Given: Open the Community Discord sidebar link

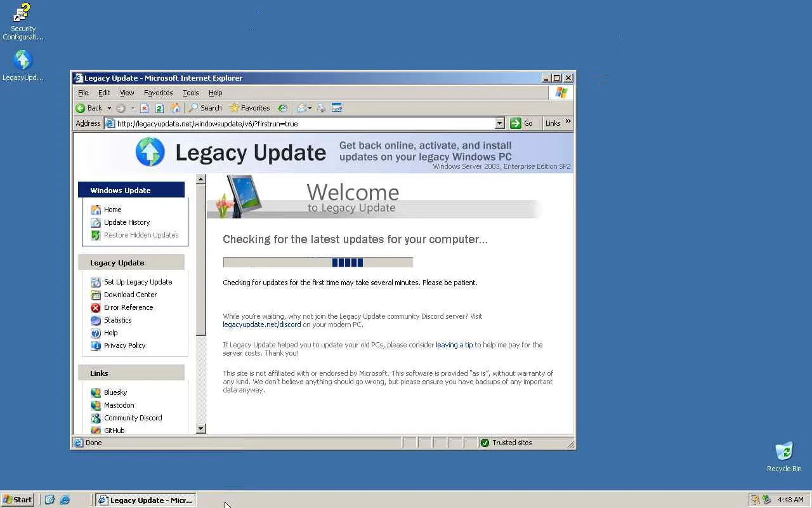Looking at the screenshot, I should [x=133, y=418].
